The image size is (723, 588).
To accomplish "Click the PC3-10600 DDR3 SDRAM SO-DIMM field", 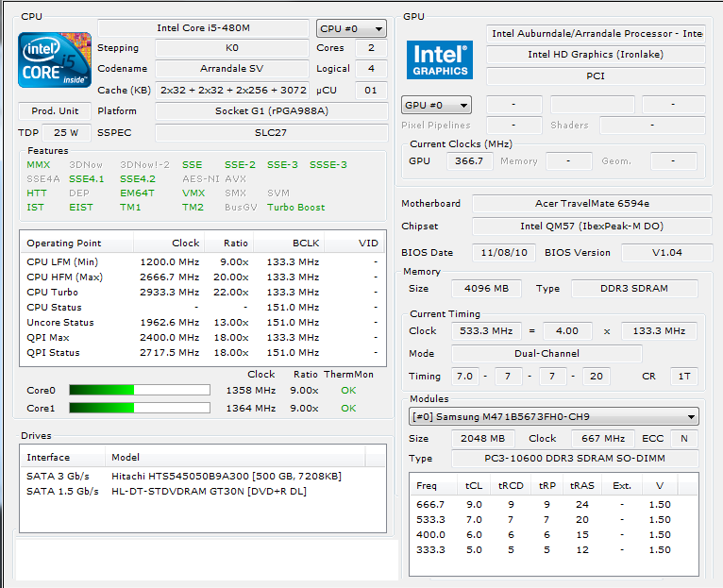I will pyautogui.click(x=575, y=459).
